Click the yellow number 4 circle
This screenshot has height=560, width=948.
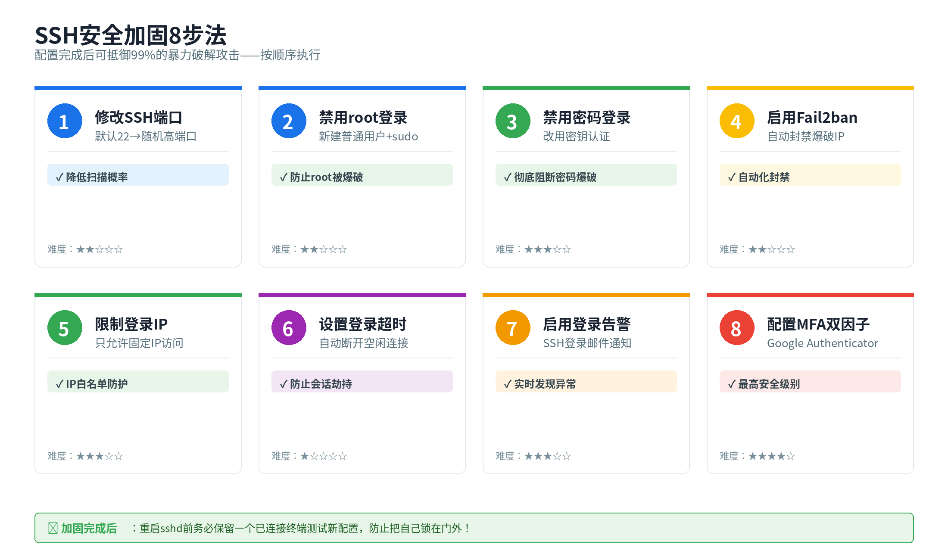737,121
